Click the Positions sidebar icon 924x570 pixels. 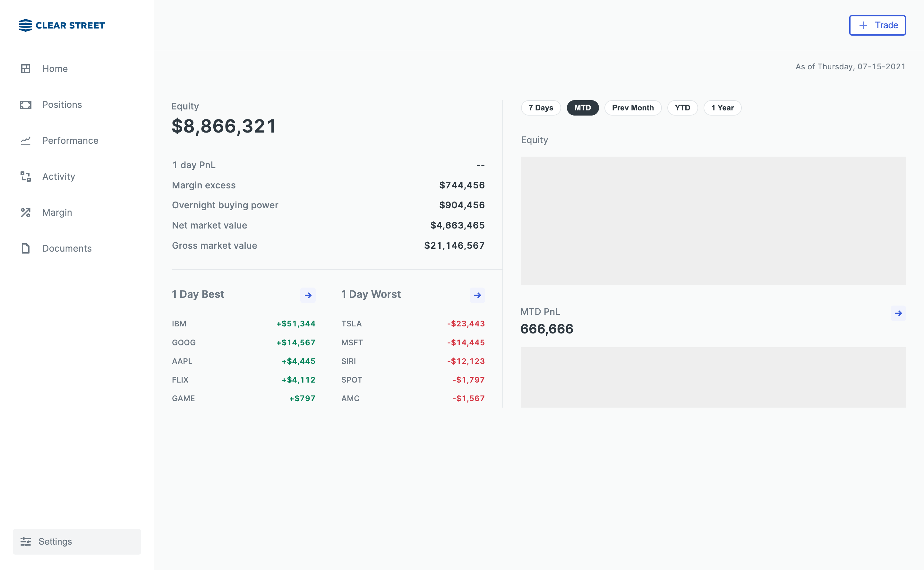click(26, 105)
